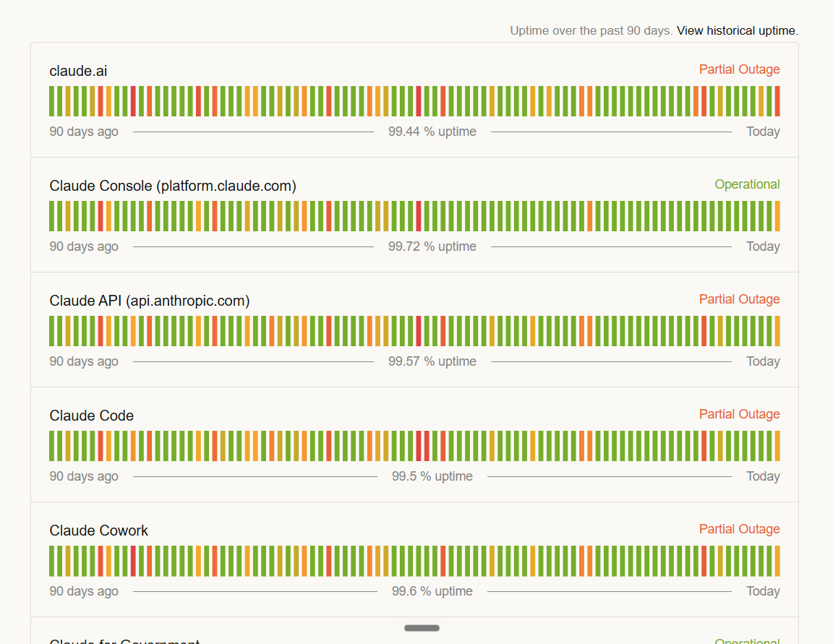Click the Partial Outage status of Claude Cowork

click(739, 529)
